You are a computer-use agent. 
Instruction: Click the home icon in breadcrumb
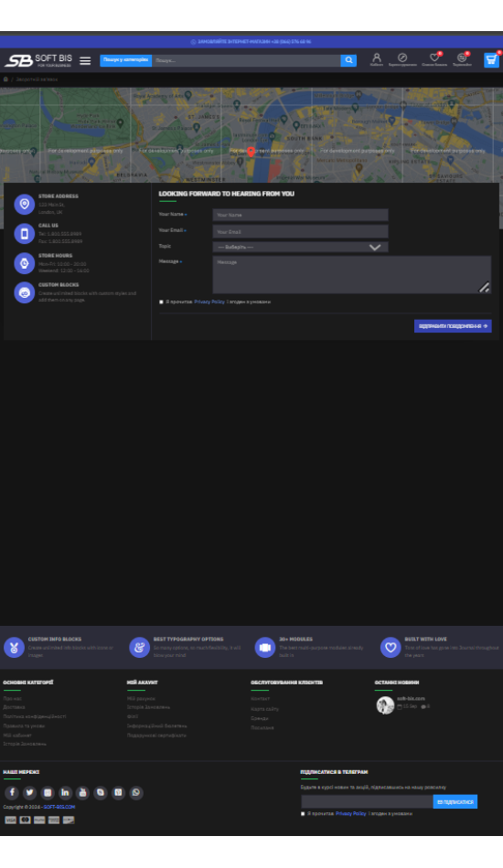(x=5, y=79)
